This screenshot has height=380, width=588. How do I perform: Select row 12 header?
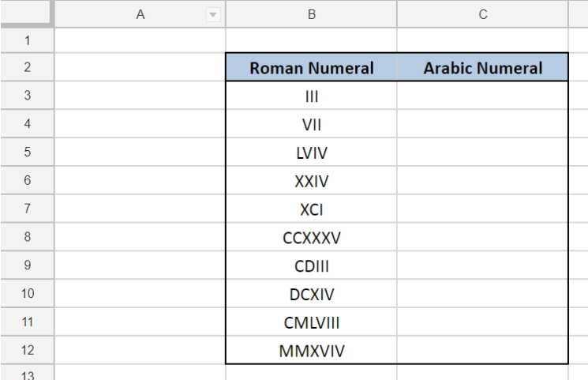point(27,350)
